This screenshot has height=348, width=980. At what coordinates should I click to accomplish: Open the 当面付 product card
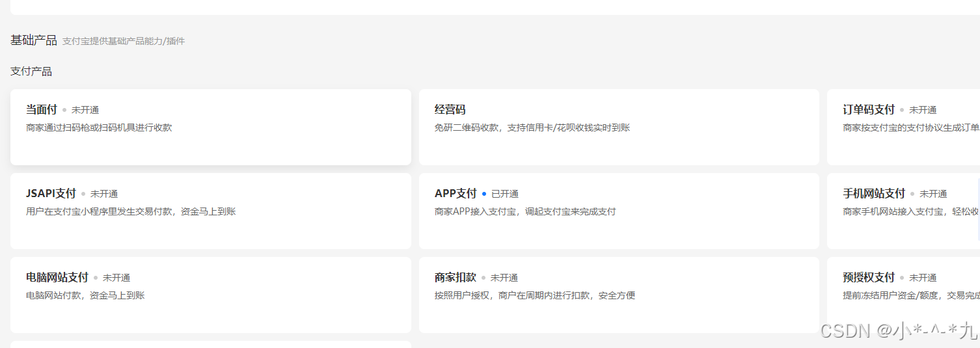(211, 127)
